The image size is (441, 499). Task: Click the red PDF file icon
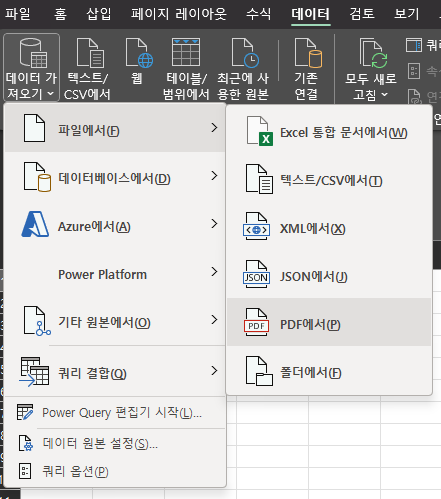click(256, 322)
